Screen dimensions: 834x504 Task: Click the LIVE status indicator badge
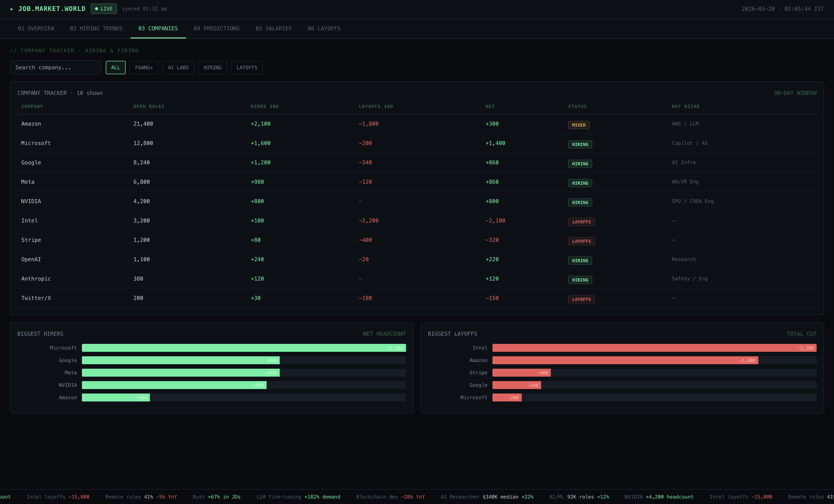tap(104, 9)
